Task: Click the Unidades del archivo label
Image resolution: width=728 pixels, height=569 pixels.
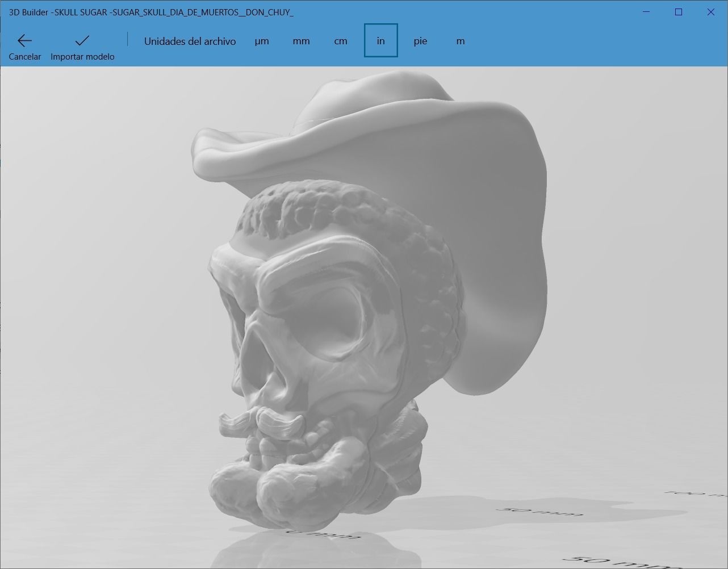Action: pyautogui.click(x=190, y=40)
